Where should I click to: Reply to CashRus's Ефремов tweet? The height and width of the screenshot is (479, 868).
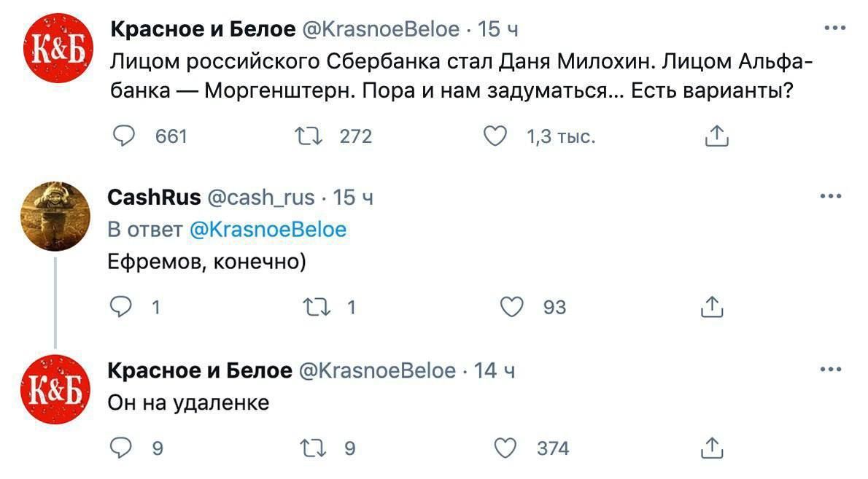click(x=119, y=307)
